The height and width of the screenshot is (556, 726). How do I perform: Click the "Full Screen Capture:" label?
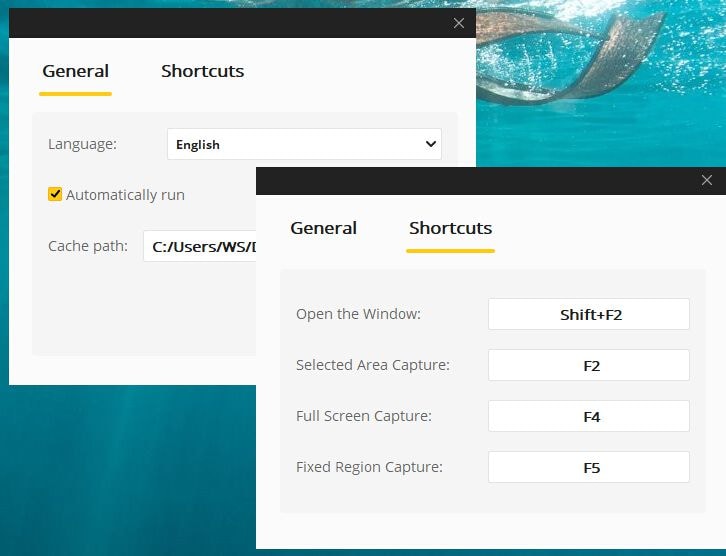363,416
